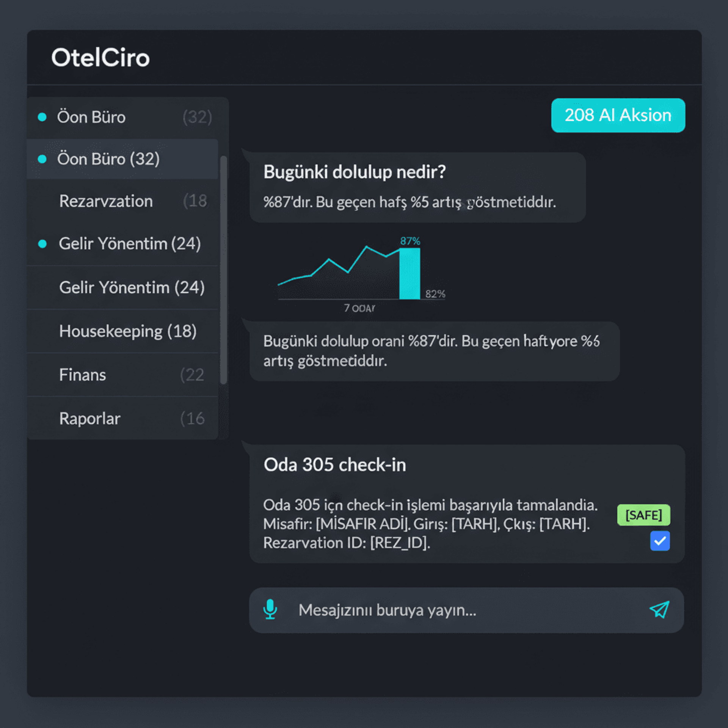Image resolution: width=728 pixels, height=728 pixels.
Task: Collapse the Gelir Yönentim (24) section
Action: pos(133,287)
